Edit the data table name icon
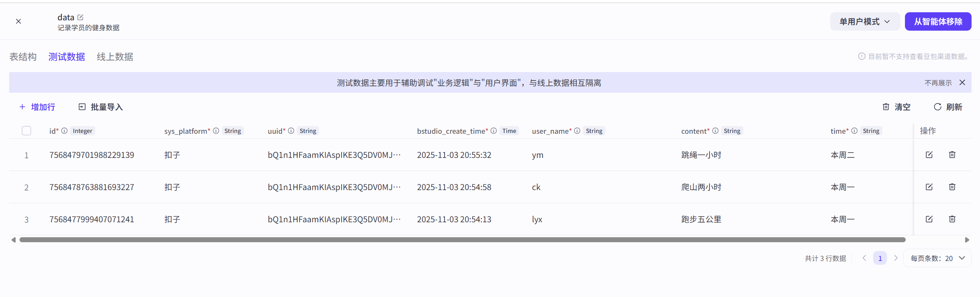Viewport: 980px width, 297px height. [80, 17]
